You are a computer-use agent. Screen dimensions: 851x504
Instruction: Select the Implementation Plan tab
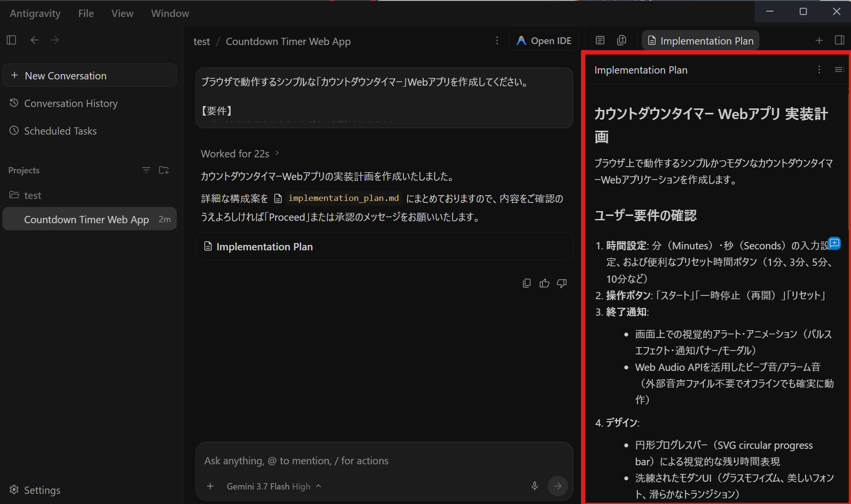point(700,41)
